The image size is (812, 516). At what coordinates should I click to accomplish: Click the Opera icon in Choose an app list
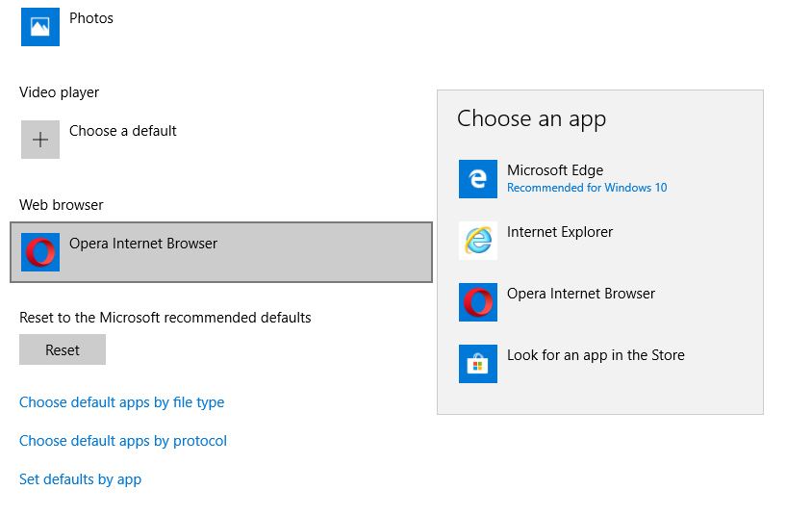click(x=478, y=302)
